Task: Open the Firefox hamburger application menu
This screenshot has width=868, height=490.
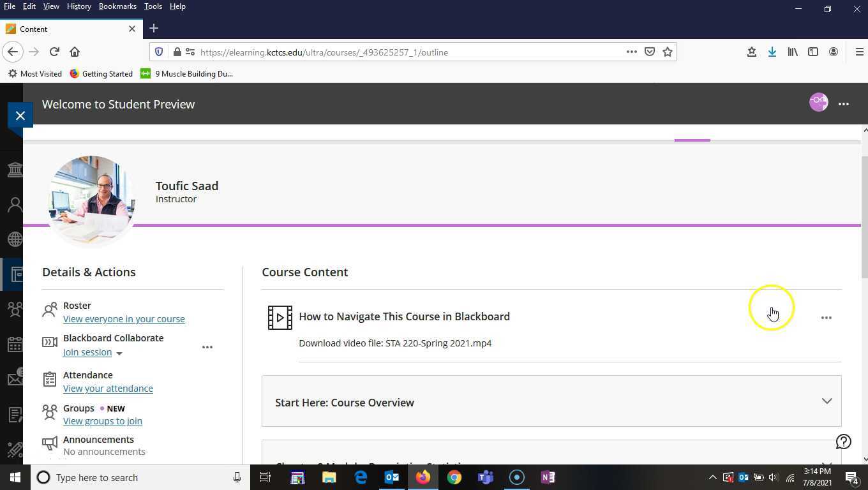Action: [x=859, y=52]
